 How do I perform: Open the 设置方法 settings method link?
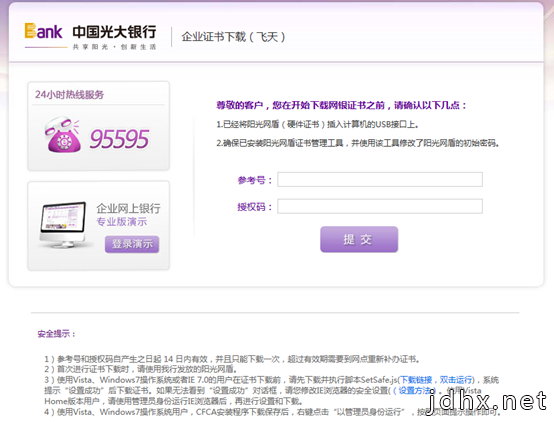(414, 391)
